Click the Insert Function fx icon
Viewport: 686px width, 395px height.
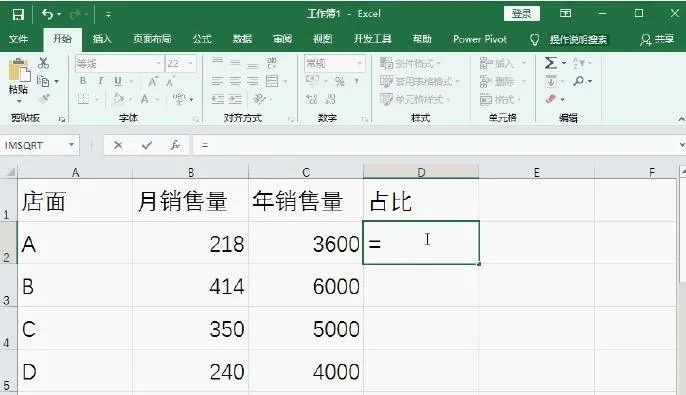[x=175, y=145]
